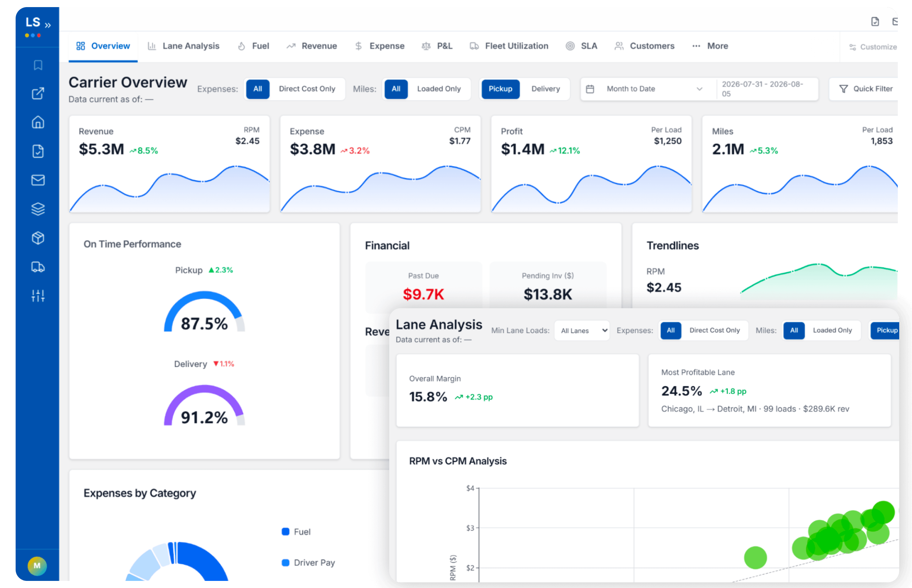Click the Fuel flame icon
Screen dimensions: 912x588
(241, 46)
